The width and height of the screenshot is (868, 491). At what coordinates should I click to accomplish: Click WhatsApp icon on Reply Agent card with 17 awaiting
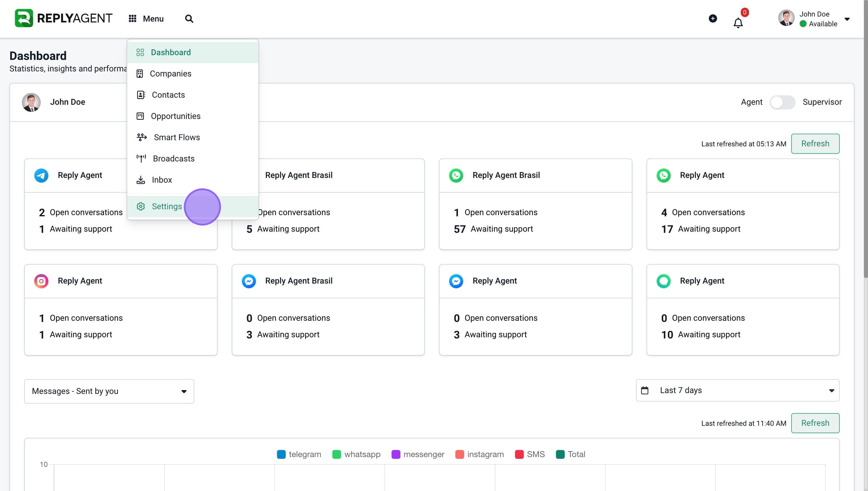tap(664, 175)
